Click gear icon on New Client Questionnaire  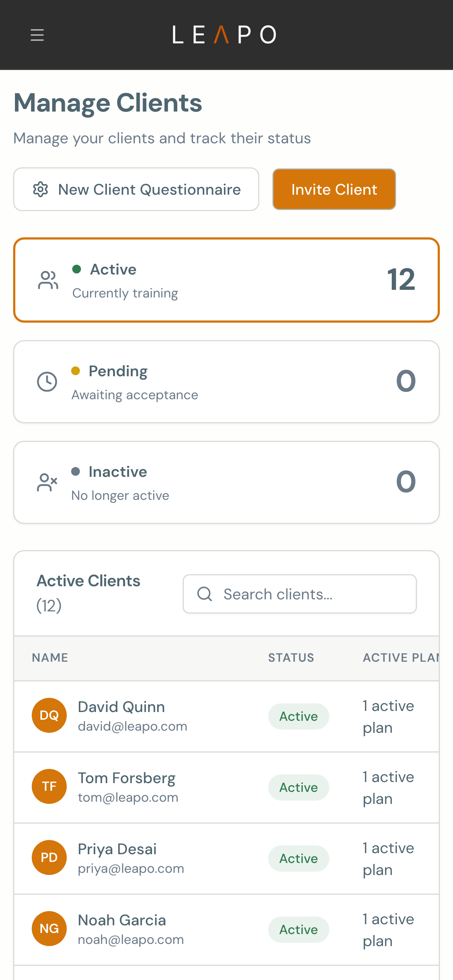pos(40,189)
